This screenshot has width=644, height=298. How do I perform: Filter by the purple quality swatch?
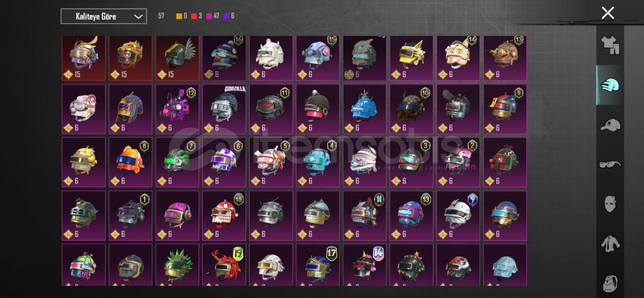tap(226, 16)
